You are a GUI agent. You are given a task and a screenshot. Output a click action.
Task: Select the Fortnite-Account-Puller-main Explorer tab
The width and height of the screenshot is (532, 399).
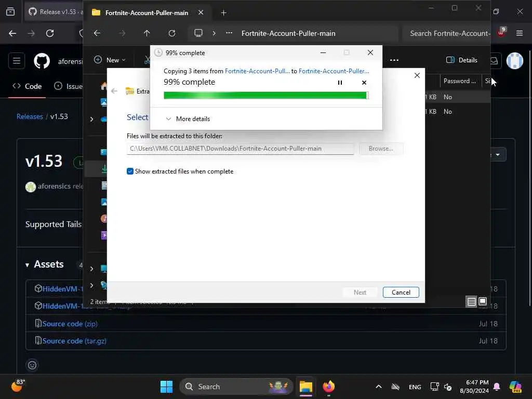(147, 12)
